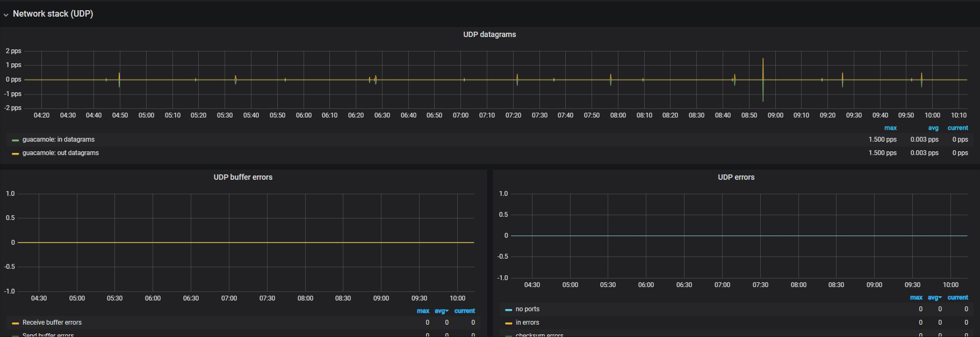Click the 0.003 pps avg value of out datagrams

tap(924, 153)
